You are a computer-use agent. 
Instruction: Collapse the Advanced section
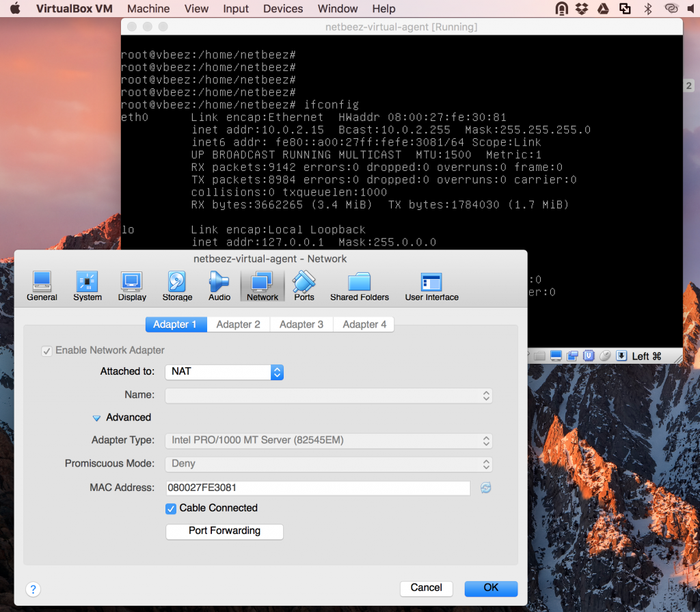click(96, 418)
